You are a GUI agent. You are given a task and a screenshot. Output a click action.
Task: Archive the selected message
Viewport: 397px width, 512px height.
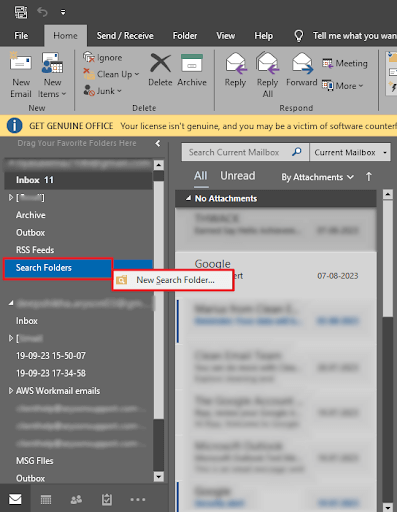(192, 69)
